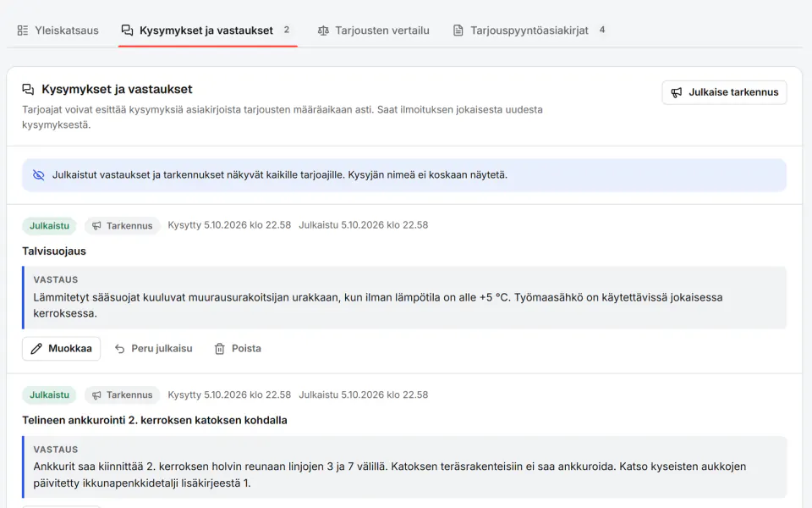Click the count badge 4 on Tarjouspyyntöasiakirjat tab
812x508 pixels.
click(x=601, y=30)
